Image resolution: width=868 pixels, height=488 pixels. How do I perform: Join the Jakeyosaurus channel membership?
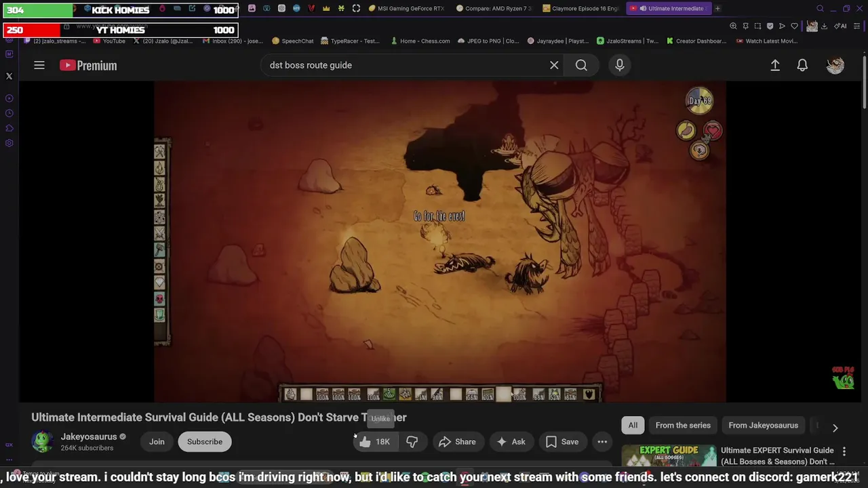(157, 442)
